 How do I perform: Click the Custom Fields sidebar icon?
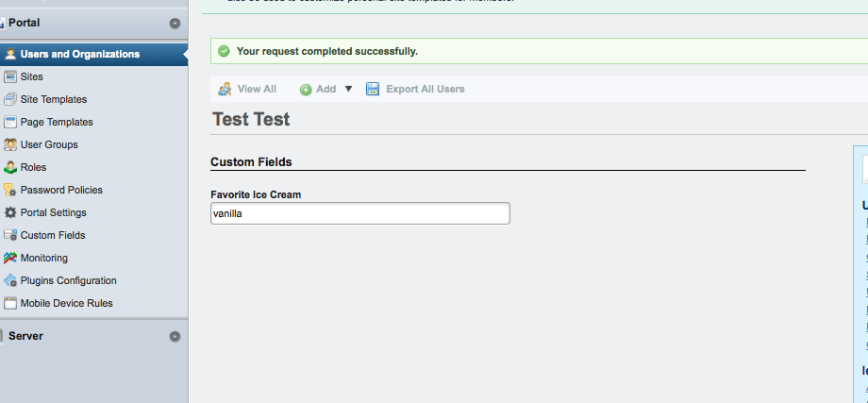tap(10, 235)
